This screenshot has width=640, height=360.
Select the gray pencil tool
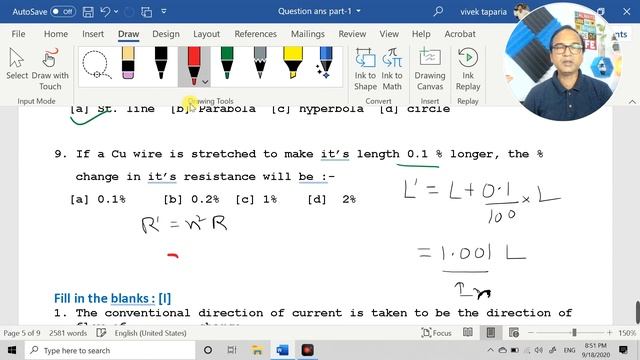(260, 63)
